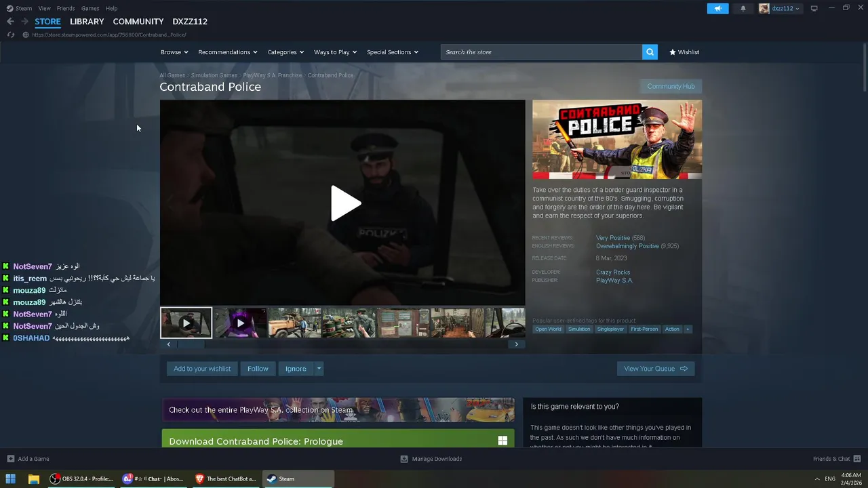Switch to OBS in the taskbar
This screenshot has height=488, width=868.
pyautogui.click(x=81, y=479)
